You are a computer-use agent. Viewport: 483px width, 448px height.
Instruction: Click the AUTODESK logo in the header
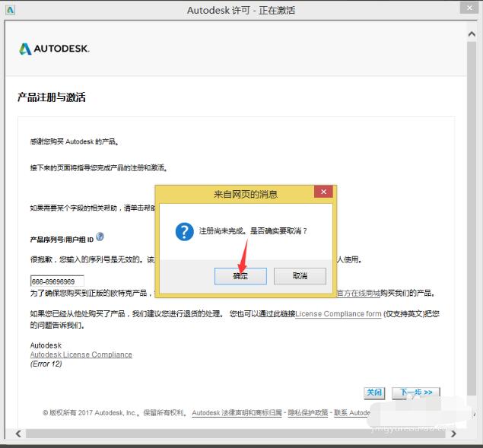(54, 49)
